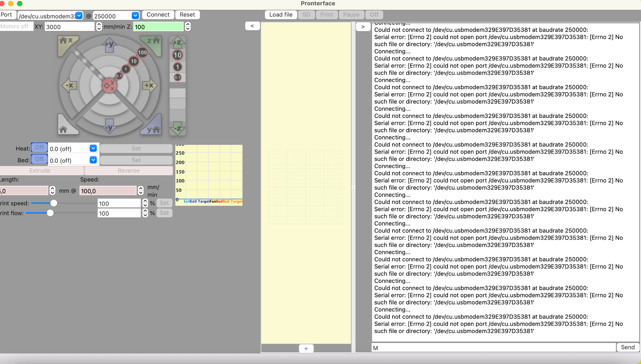This screenshot has width=641, height=364.
Task: Open the serial port dropdown
Action: pyautogui.click(x=79, y=15)
